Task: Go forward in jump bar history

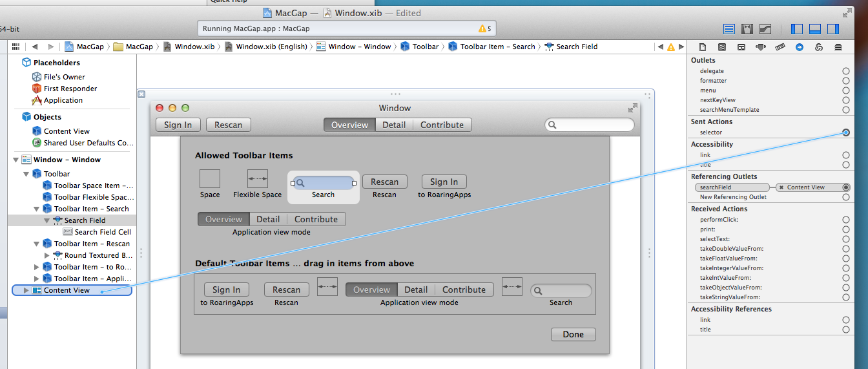Action: pos(51,47)
